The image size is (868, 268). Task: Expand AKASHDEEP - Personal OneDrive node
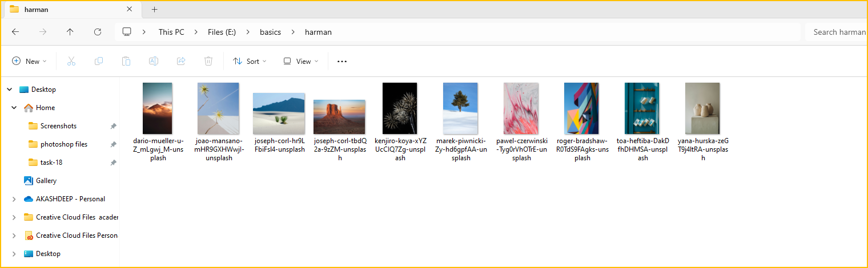point(14,199)
